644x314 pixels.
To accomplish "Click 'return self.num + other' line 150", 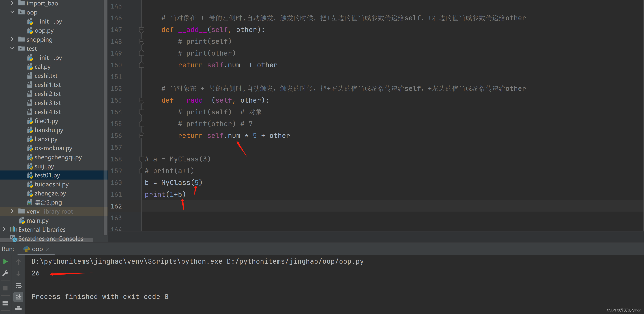I will 228,65.
